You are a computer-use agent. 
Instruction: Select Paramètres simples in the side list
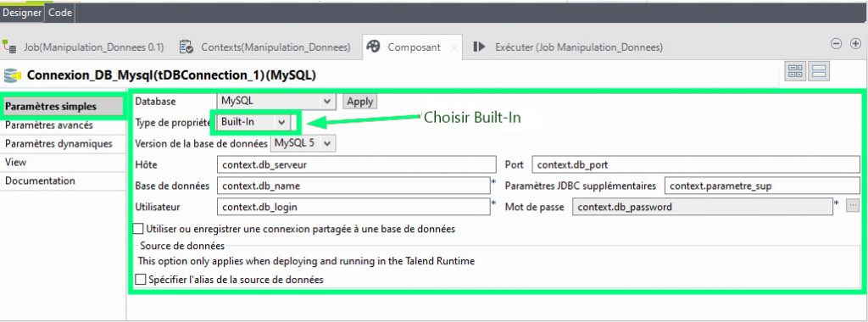(x=63, y=107)
